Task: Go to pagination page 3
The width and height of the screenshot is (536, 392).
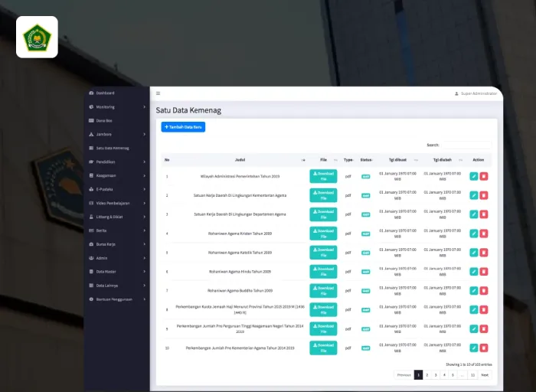Action: pyautogui.click(x=436, y=375)
